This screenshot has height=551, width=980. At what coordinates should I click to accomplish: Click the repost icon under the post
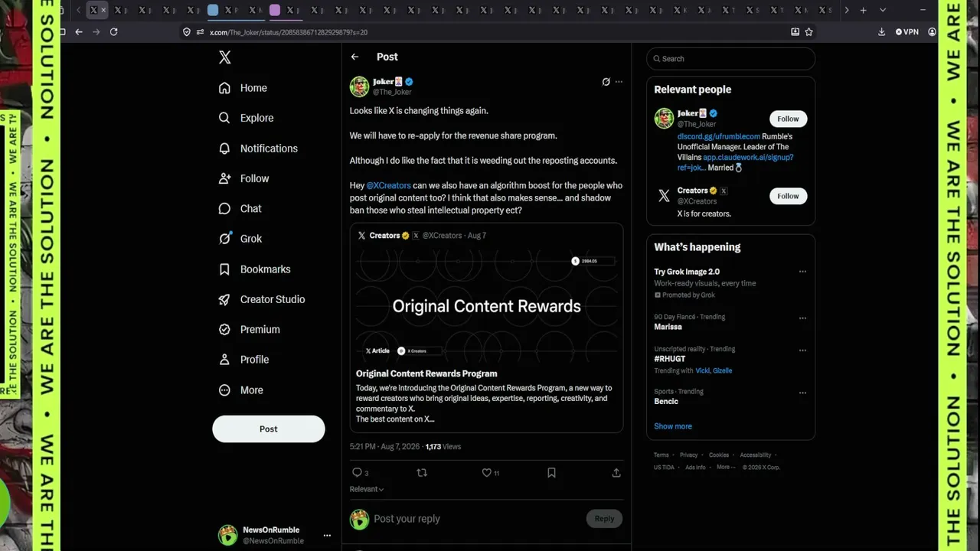pos(422,473)
